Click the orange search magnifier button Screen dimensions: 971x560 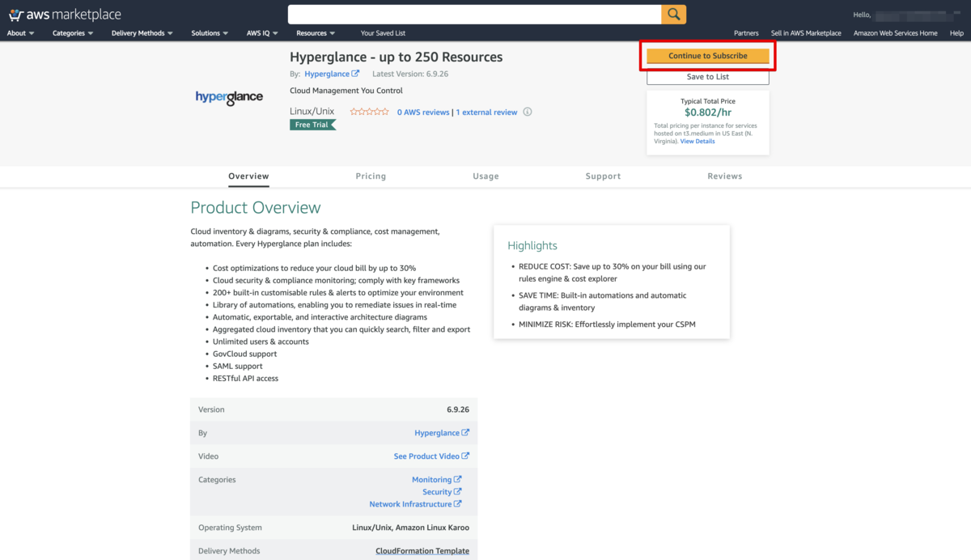674,14
